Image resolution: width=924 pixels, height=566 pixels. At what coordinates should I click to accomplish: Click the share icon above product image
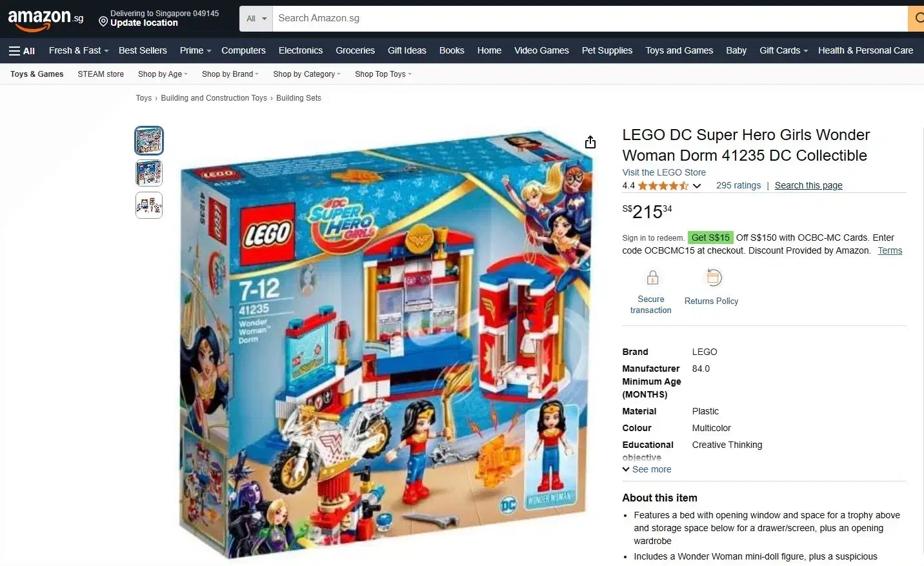click(x=590, y=142)
